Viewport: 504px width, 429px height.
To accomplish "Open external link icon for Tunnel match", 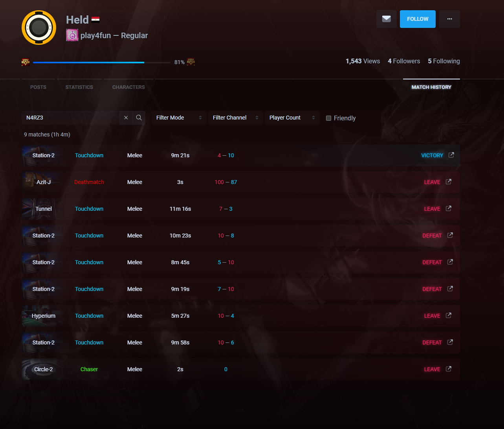I will (449, 208).
